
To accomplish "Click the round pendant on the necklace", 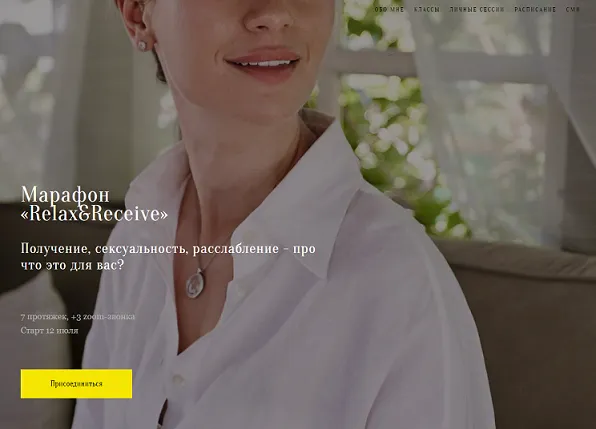I will [x=195, y=283].
